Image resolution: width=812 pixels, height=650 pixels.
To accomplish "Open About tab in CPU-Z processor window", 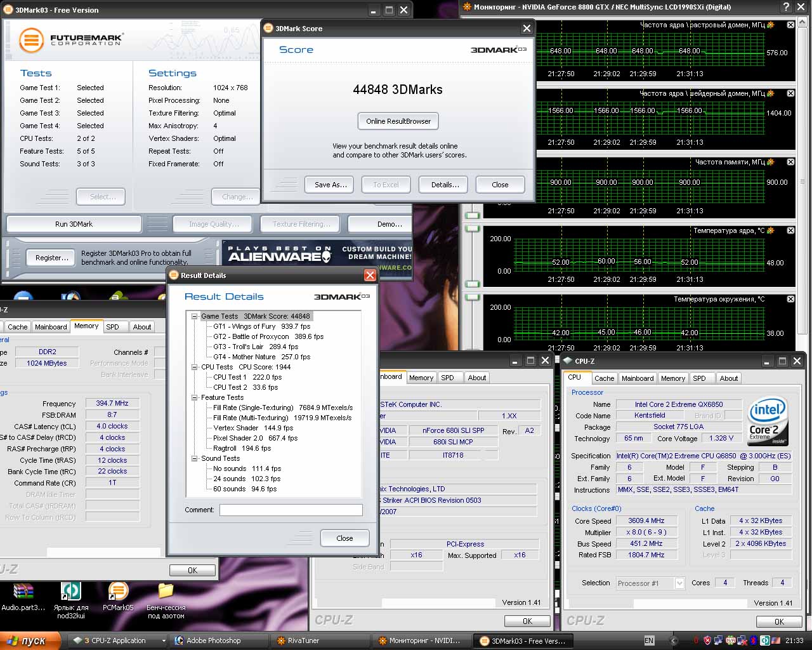I will [729, 378].
